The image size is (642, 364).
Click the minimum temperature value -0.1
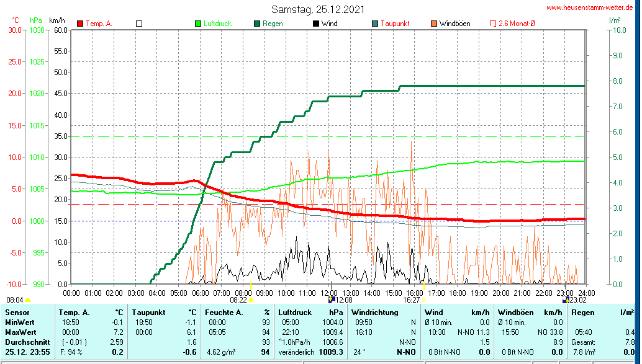point(117,322)
